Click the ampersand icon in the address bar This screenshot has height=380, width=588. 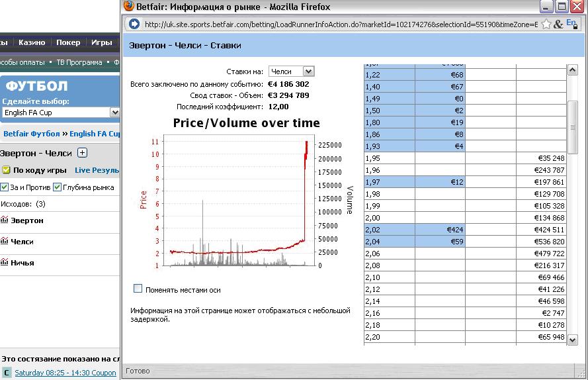click(x=558, y=24)
